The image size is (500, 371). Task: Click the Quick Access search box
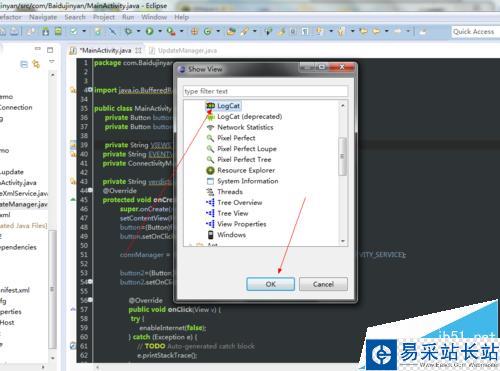(x=476, y=32)
